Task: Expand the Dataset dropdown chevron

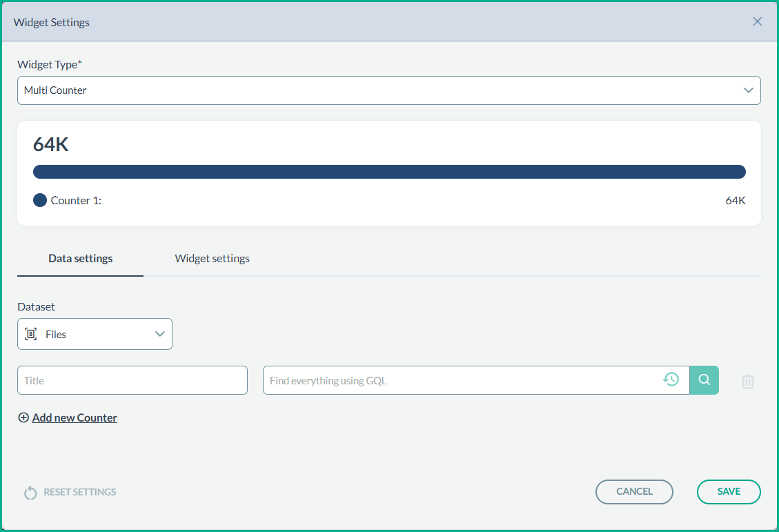Action: (x=160, y=334)
